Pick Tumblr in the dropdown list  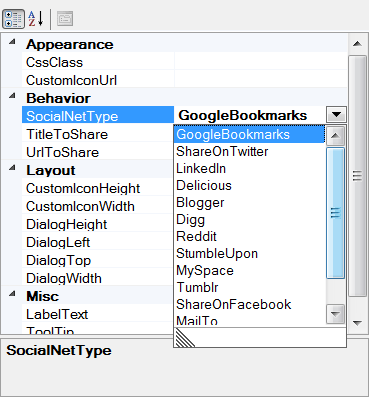tap(249, 287)
